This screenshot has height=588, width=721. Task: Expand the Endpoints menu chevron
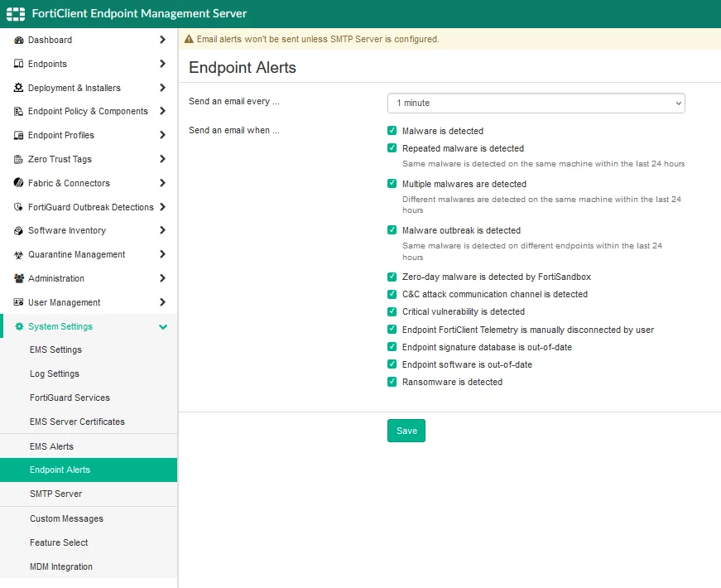(162, 64)
